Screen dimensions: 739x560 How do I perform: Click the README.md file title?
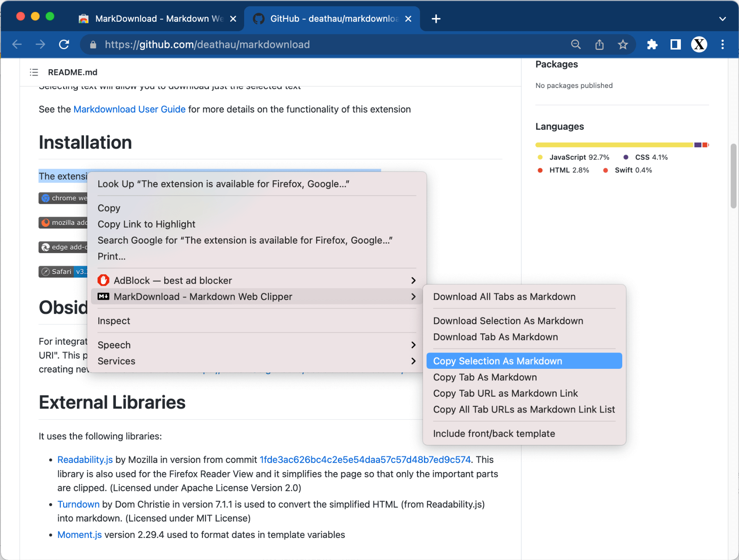[73, 72]
